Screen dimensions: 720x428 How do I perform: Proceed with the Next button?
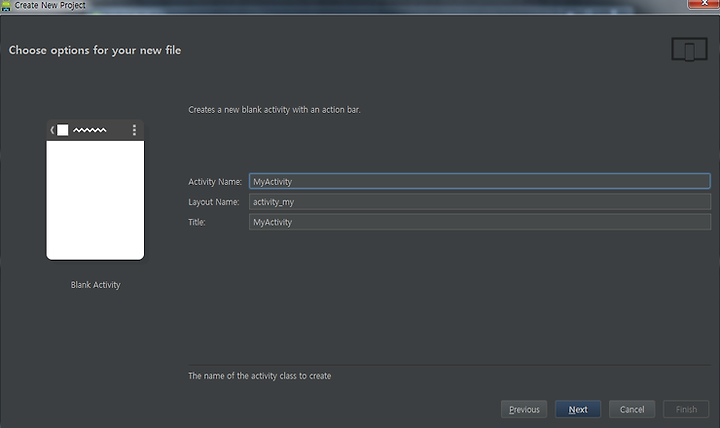pyautogui.click(x=578, y=409)
